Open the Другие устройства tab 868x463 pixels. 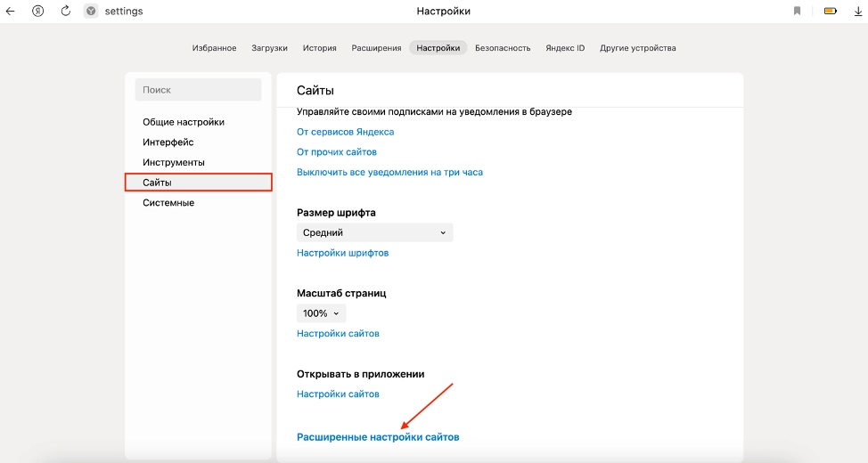[x=638, y=48]
